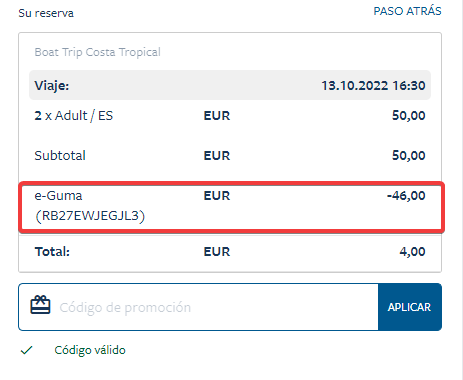This screenshot has width=463, height=380.
Task: Click the APLICAR button
Action: pos(410,307)
